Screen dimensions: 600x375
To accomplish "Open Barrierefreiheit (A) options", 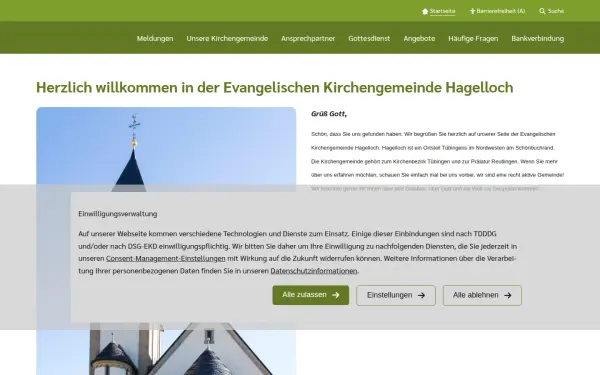I will (501, 11).
